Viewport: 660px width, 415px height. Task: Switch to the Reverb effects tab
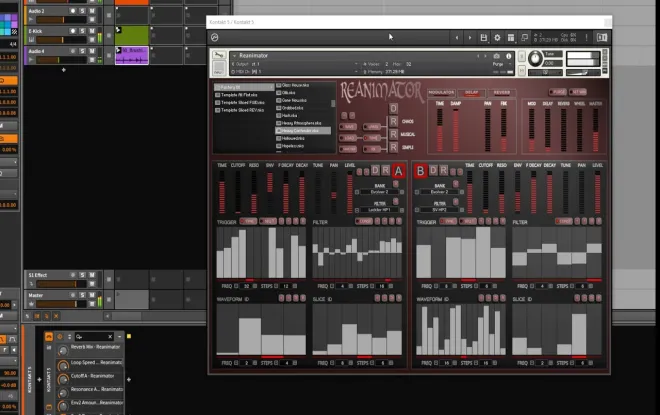(502, 93)
